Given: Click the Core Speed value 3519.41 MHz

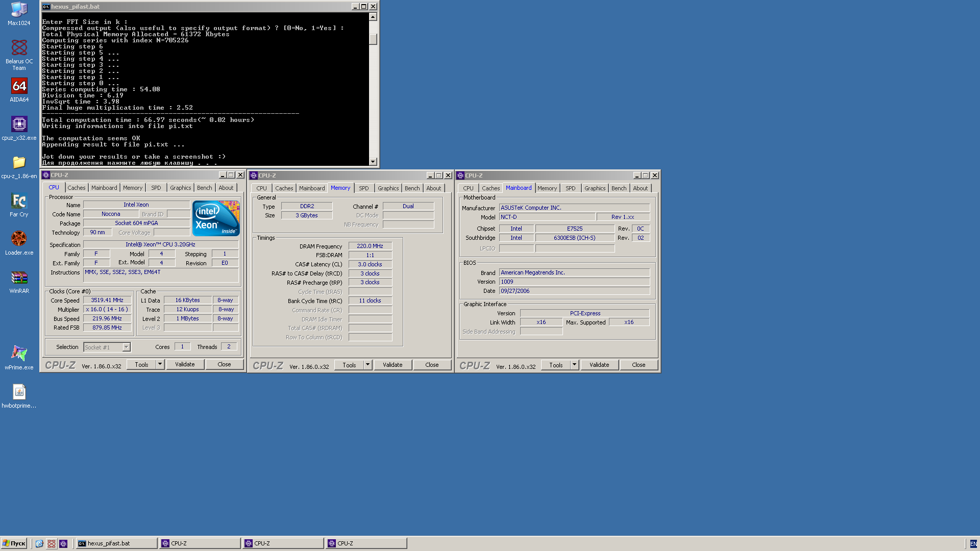Looking at the screenshot, I should coord(107,300).
